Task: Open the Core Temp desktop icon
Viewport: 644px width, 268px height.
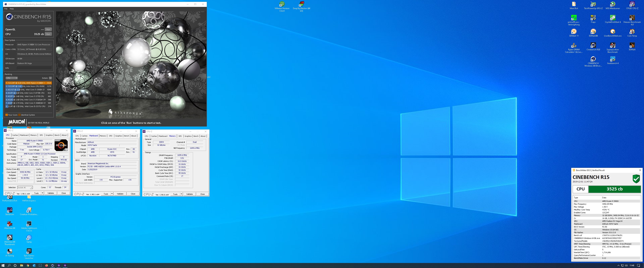Action: [632, 33]
